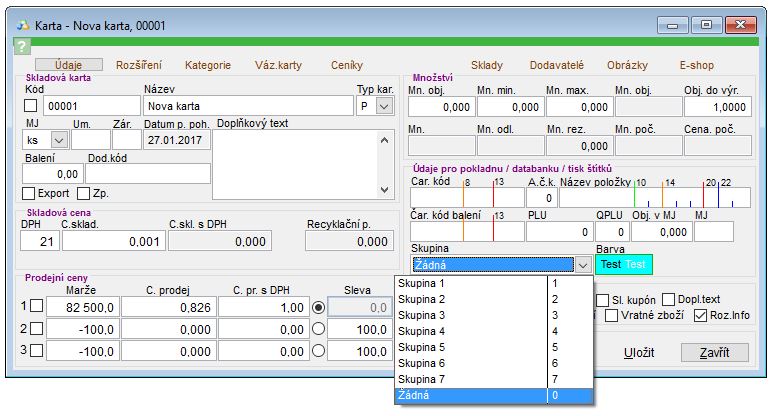The height and width of the screenshot is (416, 775).
Task: Expand the MJ unit dropdown
Action: coord(57,141)
